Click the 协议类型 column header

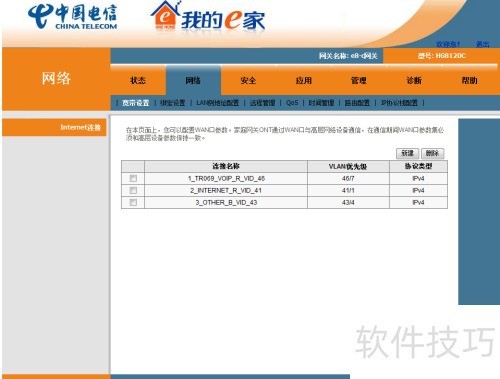point(418,166)
